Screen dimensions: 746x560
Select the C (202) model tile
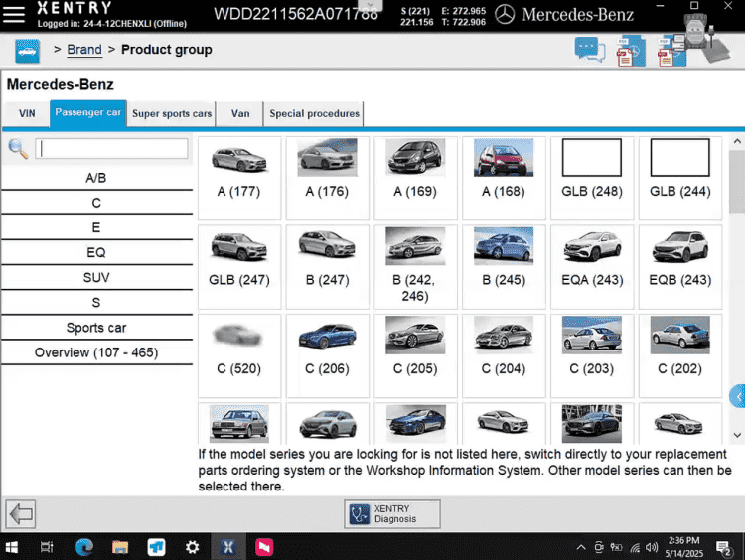(x=679, y=356)
